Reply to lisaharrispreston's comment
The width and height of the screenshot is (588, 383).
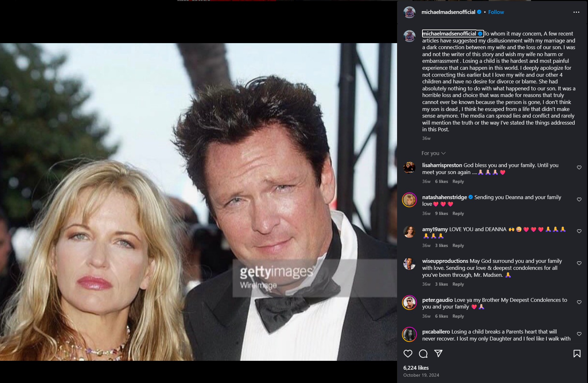(x=458, y=181)
